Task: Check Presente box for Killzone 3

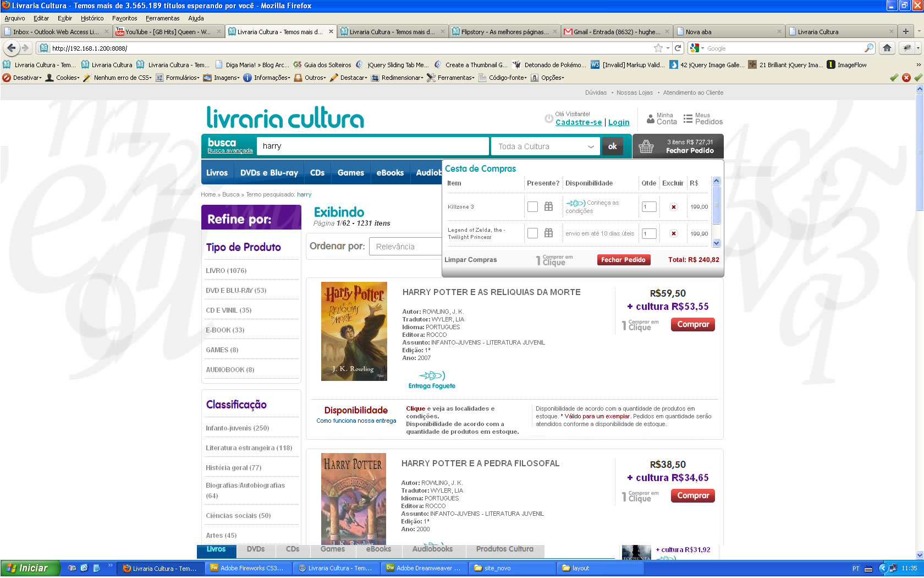Action: point(532,206)
